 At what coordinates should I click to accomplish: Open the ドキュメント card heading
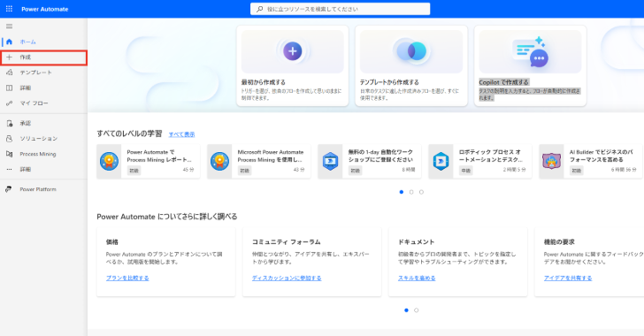pos(416,242)
